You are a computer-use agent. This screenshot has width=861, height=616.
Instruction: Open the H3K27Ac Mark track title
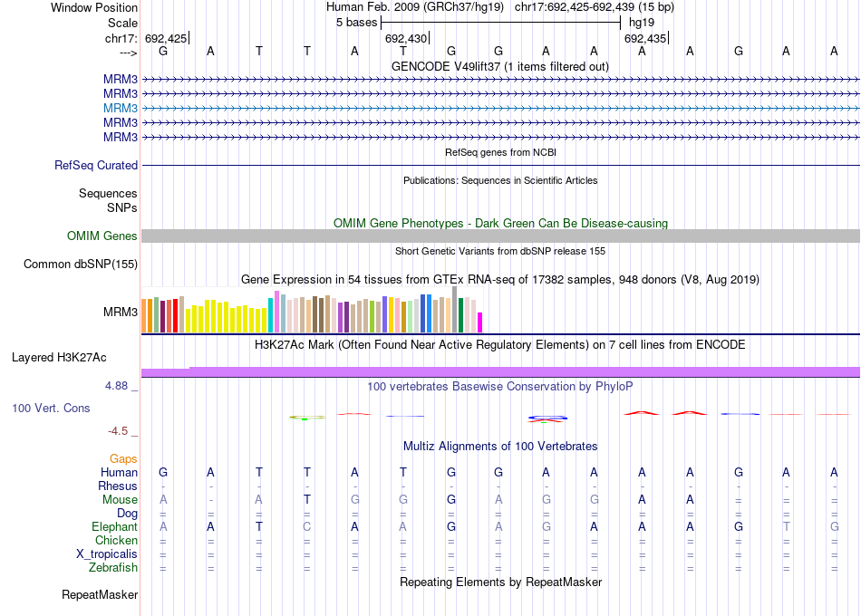(499, 345)
